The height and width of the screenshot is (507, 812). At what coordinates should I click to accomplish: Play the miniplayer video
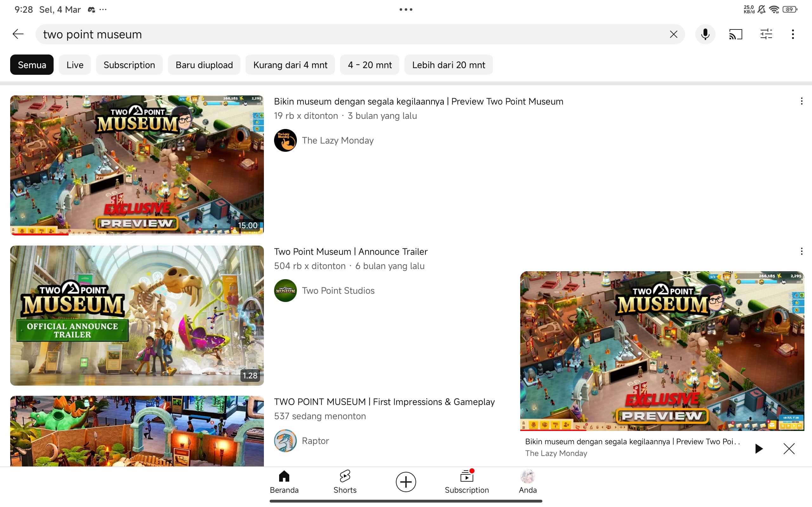[759, 448]
